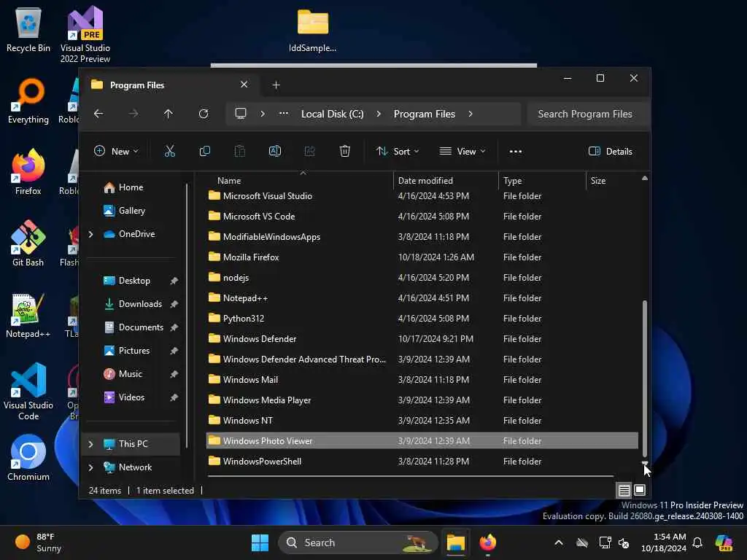Sort by the Type column header
Viewport: 747px width, 560px height.
542,181
